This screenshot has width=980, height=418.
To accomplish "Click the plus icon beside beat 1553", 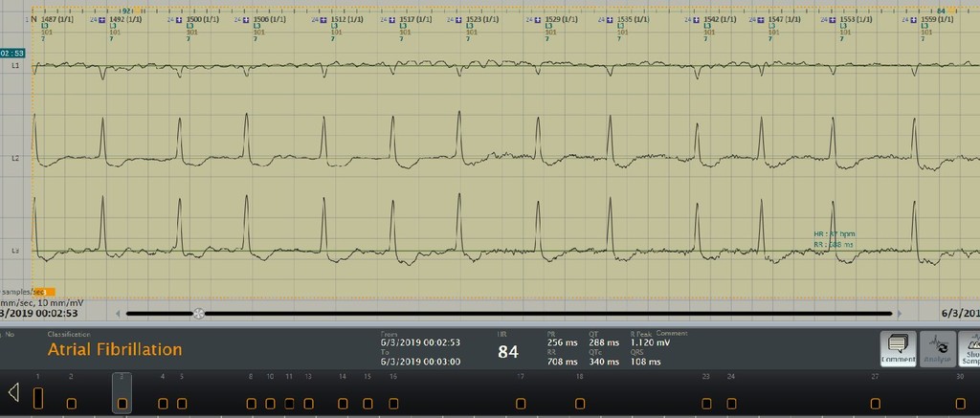I will pos(832,20).
